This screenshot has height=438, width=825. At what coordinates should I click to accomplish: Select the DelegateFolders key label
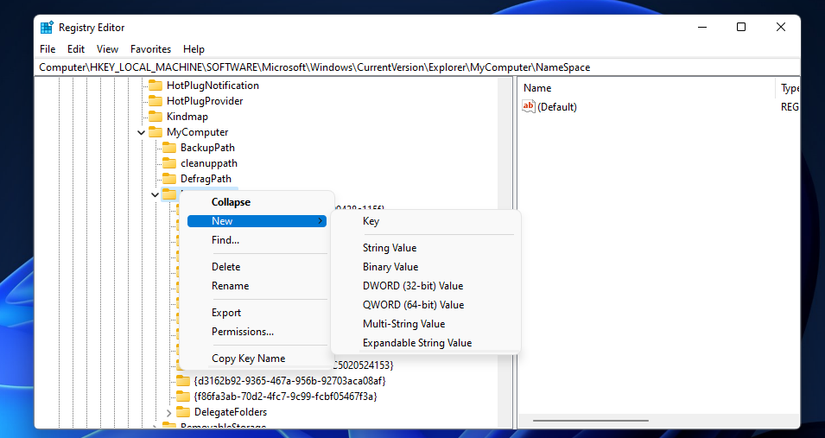[x=230, y=412]
